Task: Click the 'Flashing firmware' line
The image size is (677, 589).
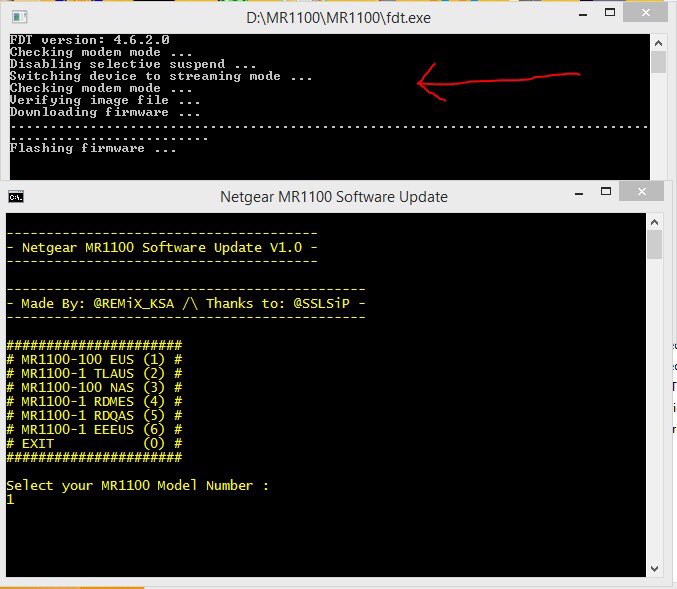Action: coord(93,148)
